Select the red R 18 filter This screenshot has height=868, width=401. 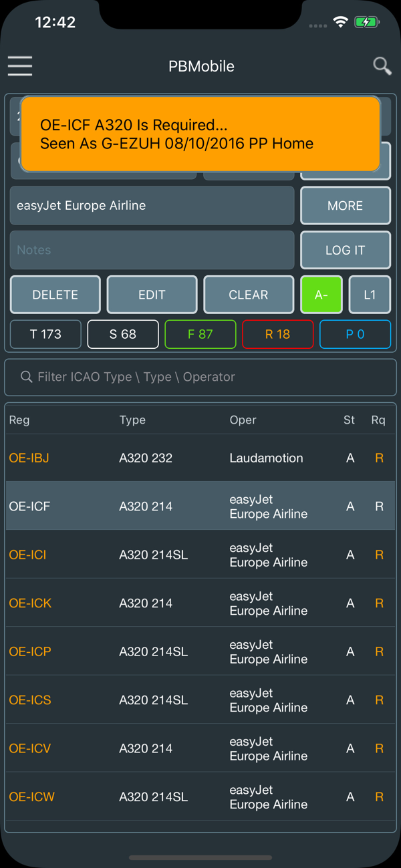click(278, 334)
